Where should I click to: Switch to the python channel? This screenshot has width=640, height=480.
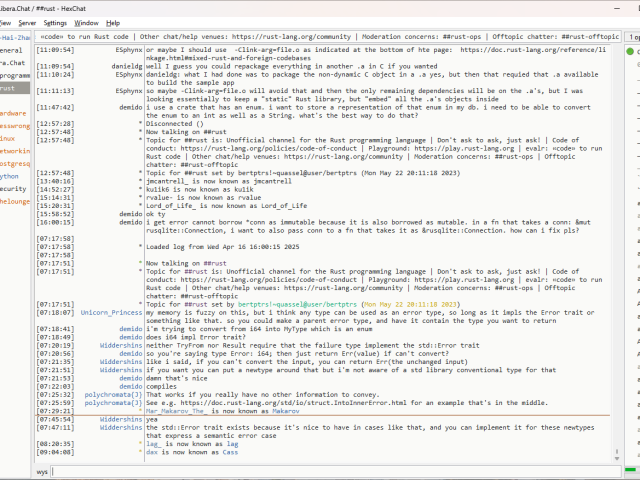(x=10, y=176)
